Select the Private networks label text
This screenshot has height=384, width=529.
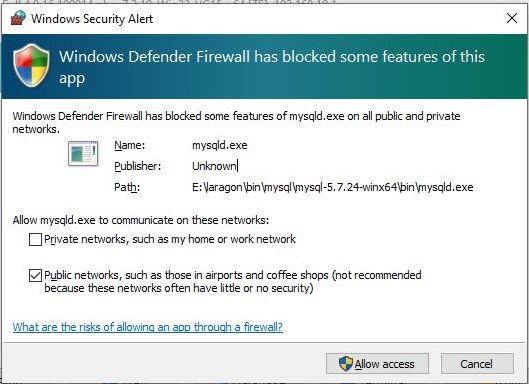click(170, 239)
